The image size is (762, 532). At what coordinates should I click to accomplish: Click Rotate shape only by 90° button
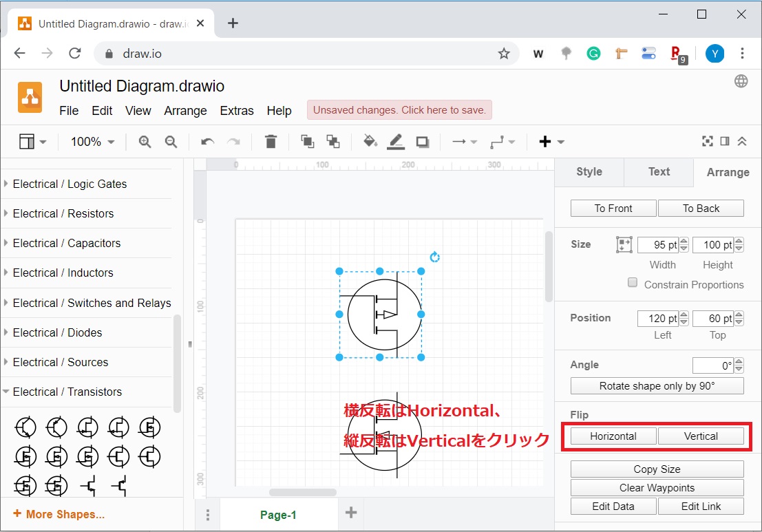click(x=657, y=386)
